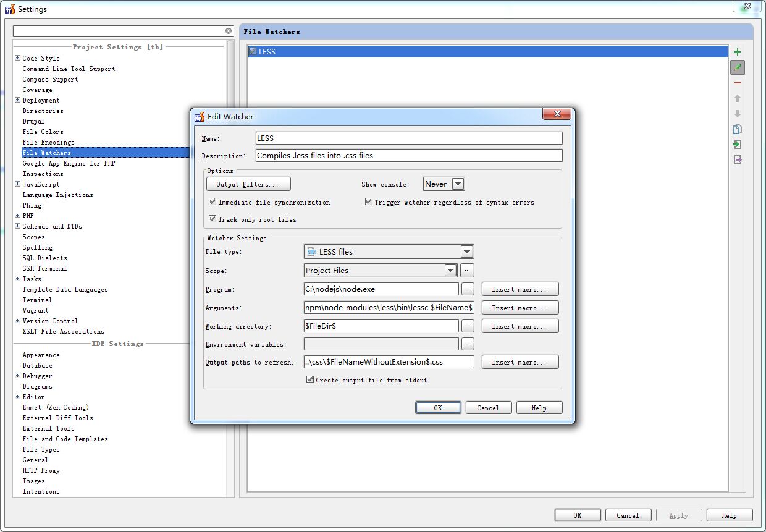Confirm Edit Watcher dialog with OK
This screenshot has height=532, width=766.
coord(438,408)
